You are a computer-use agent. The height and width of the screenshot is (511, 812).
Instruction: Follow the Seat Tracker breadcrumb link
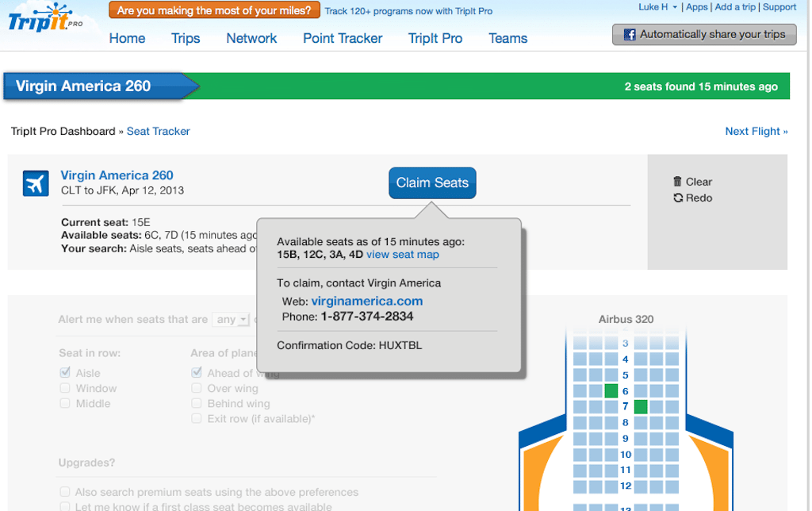tap(159, 131)
